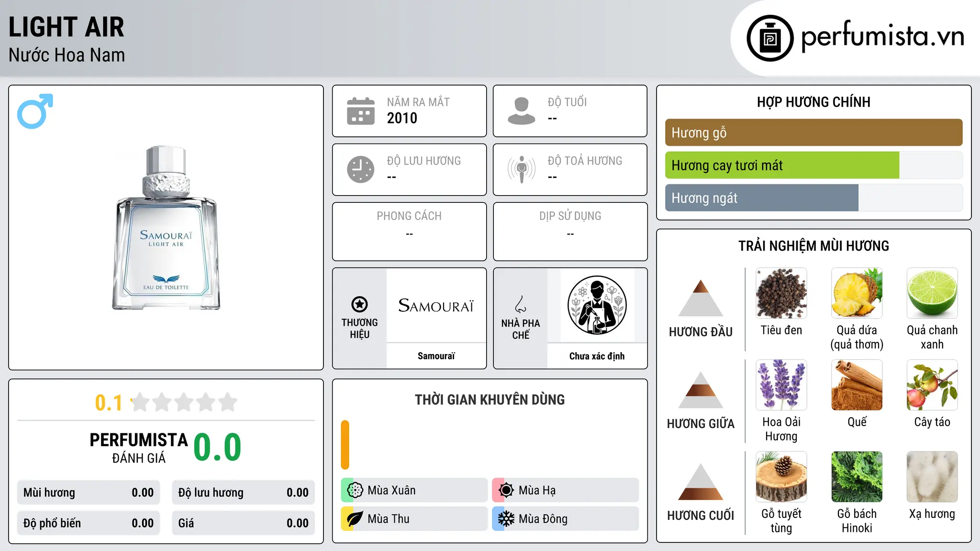Image resolution: width=980 pixels, height=551 pixels.
Task: Click the Tiêu đen note name
Action: click(x=781, y=330)
